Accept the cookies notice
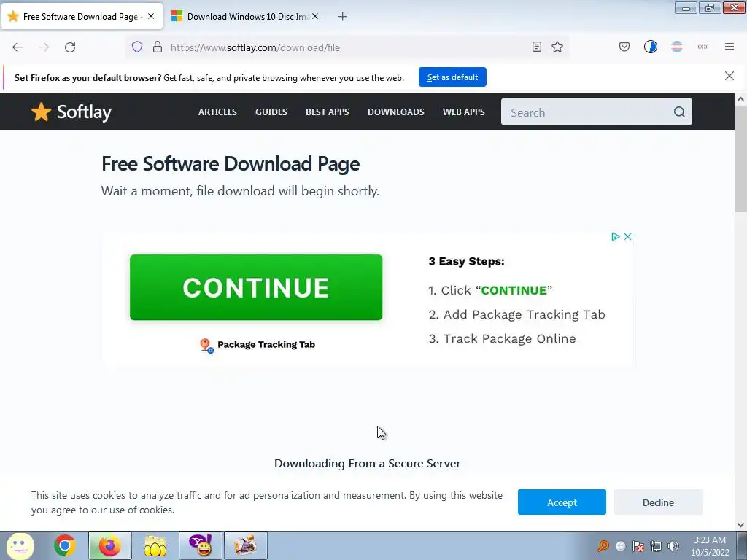This screenshot has width=747, height=560. [x=562, y=502]
